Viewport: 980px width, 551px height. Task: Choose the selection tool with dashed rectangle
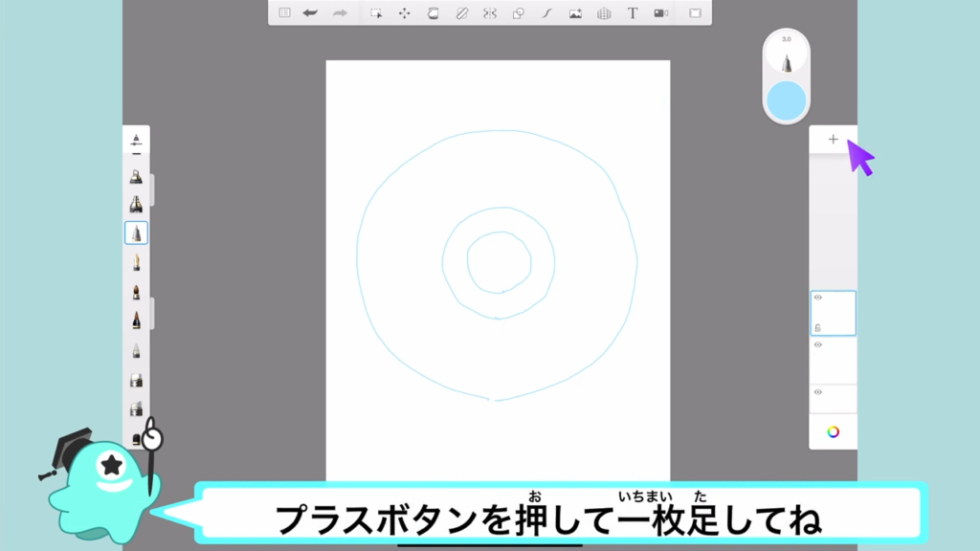(x=376, y=12)
